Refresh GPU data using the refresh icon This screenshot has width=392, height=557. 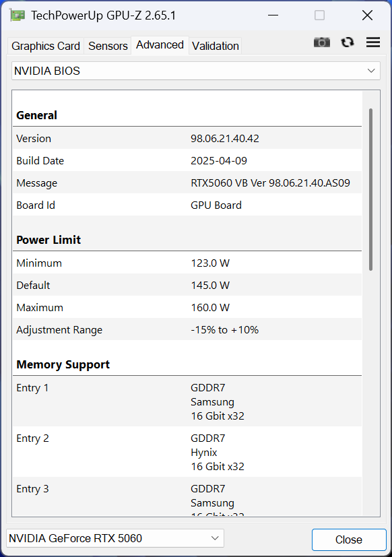[348, 42]
